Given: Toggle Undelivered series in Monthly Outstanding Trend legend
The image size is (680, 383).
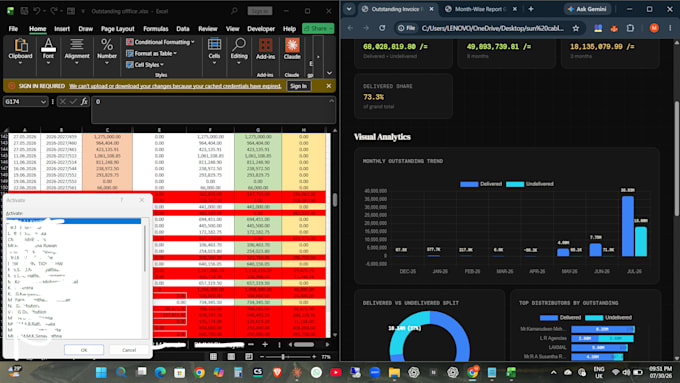Looking at the screenshot, I should [530, 184].
